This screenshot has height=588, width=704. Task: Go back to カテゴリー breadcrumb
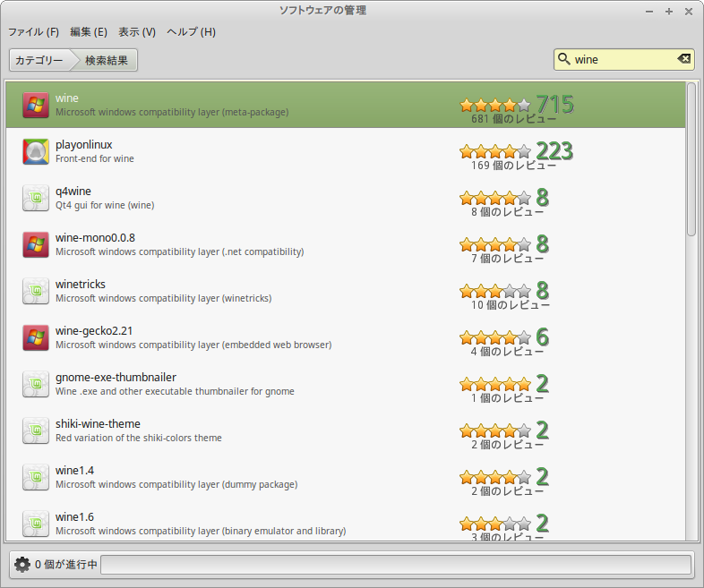[x=39, y=60]
